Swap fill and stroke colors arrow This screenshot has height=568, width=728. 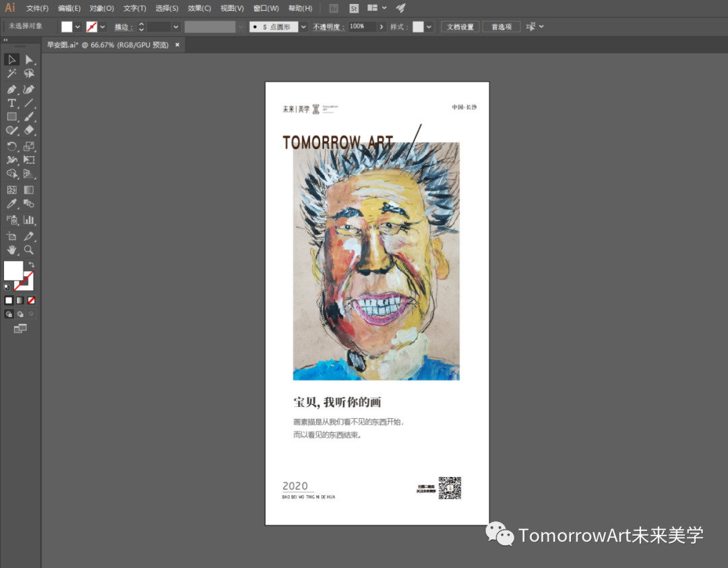[x=32, y=264]
